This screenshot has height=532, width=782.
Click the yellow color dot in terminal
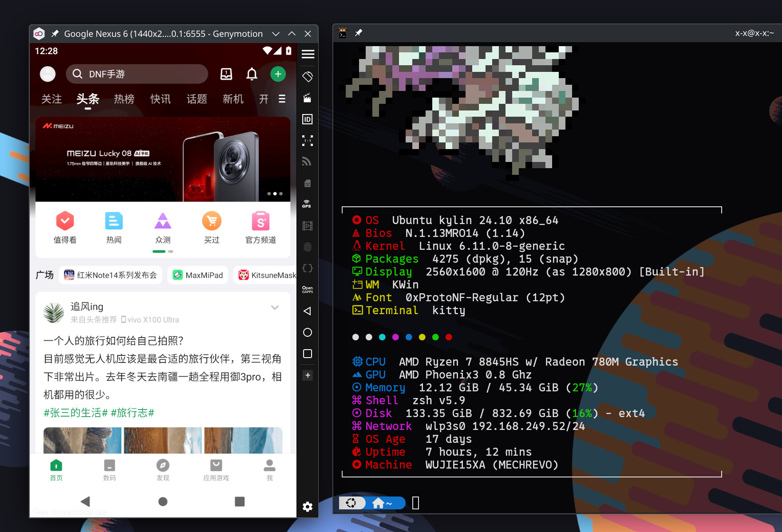tap(422, 337)
